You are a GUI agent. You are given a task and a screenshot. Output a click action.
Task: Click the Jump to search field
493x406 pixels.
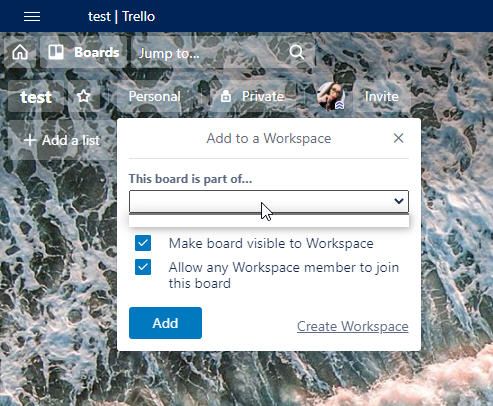[x=223, y=52]
